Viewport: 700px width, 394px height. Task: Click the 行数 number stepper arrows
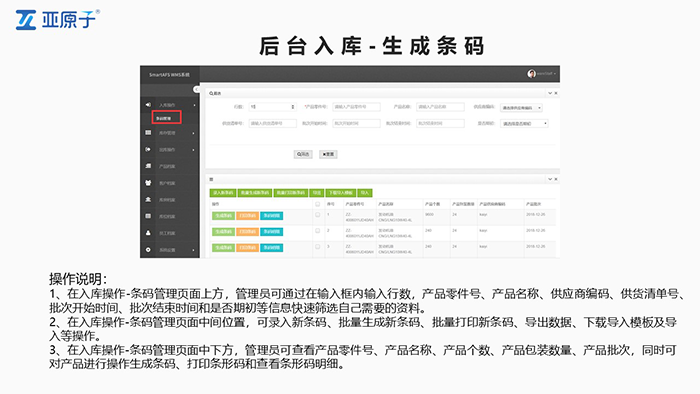click(293, 107)
